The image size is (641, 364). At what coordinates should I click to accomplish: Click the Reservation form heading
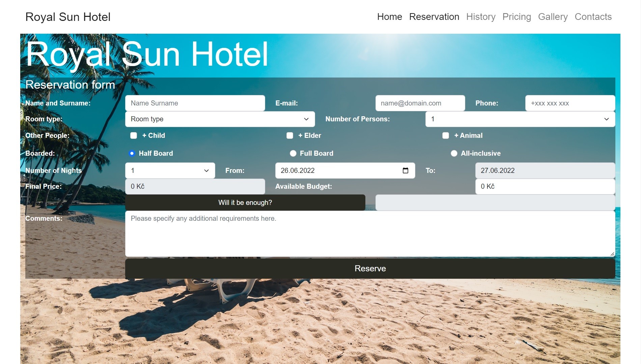[x=70, y=85]
